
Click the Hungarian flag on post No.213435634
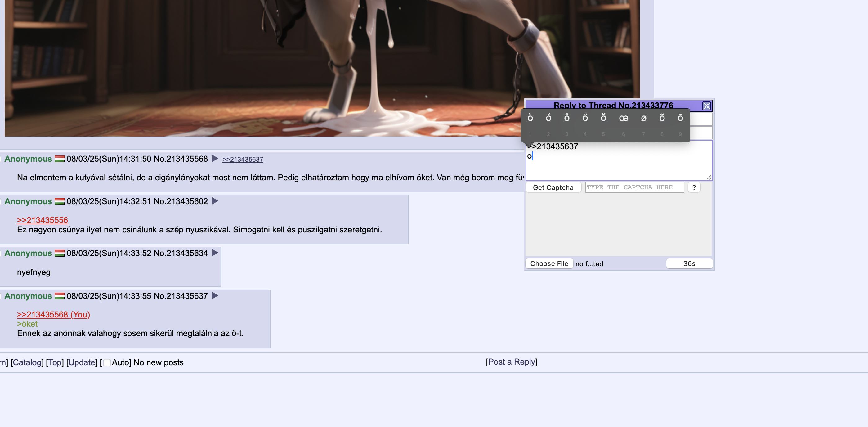coord(59,253)
